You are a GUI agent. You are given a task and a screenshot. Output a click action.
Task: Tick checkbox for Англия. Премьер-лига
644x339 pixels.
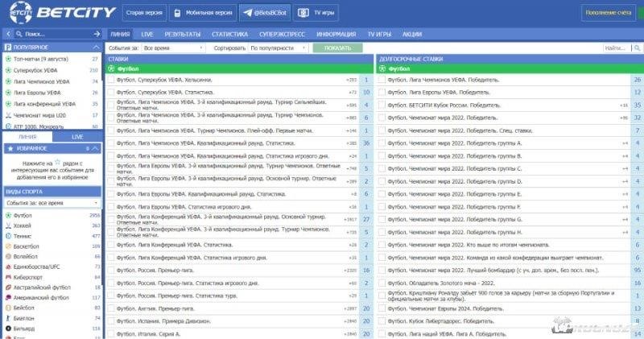[111, 308]
